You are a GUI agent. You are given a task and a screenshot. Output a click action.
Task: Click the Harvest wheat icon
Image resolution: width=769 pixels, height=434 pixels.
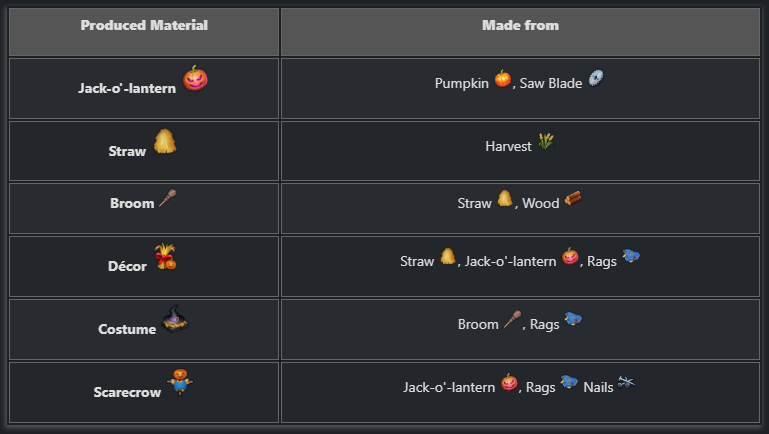[x=545, y=141]
